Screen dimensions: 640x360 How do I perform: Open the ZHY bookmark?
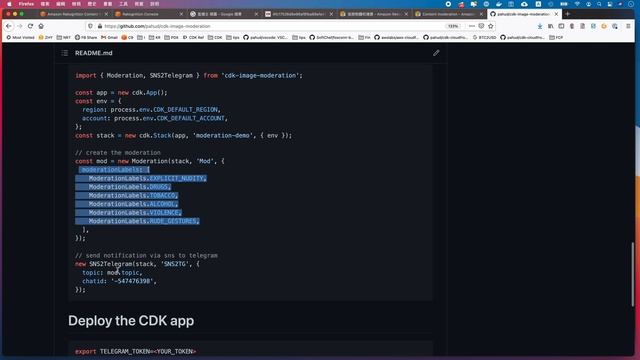pos(46,37)
